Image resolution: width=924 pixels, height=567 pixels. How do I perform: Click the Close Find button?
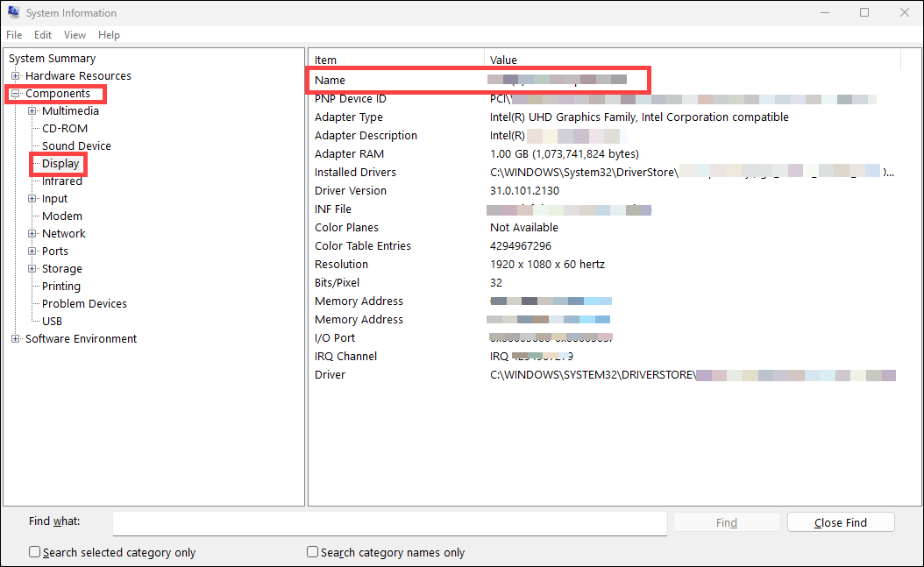pos(840,522)
